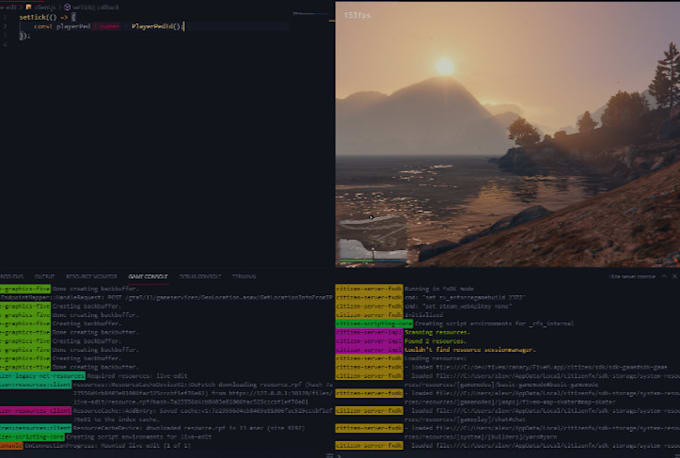Image resolution: width=680 pixels, height=458 pixels.
Task: Open the TERMINAL tab in the panel
Action: [x=244, y=275]
